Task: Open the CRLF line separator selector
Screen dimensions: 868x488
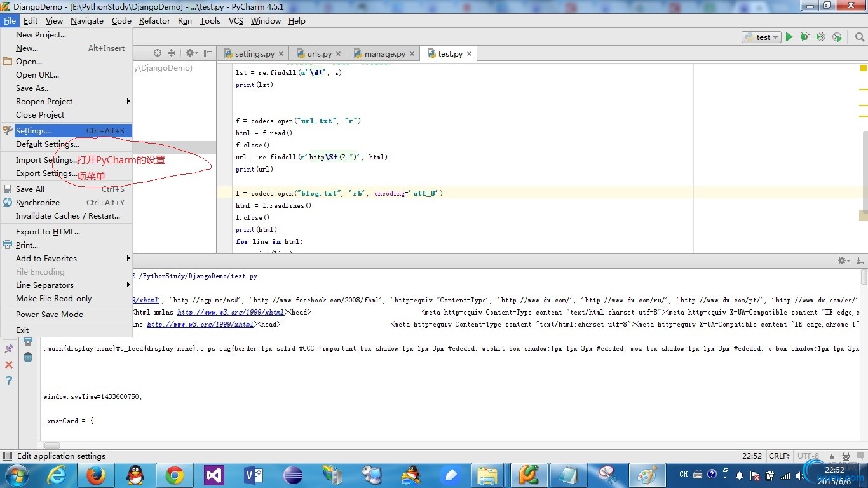Action: tap(778, 456)
